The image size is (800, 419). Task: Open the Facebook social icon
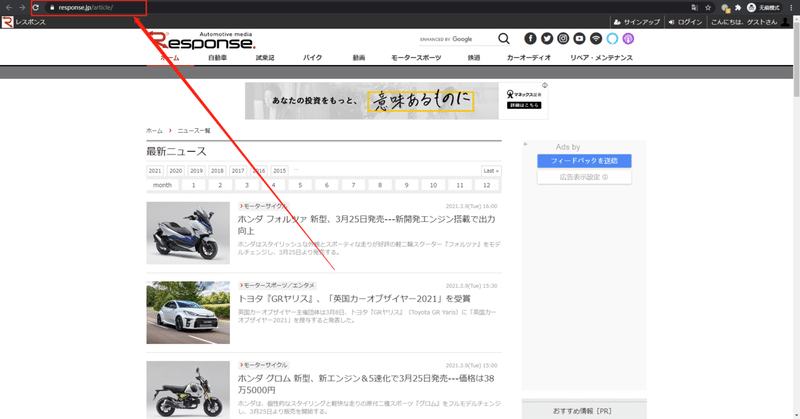531,38
